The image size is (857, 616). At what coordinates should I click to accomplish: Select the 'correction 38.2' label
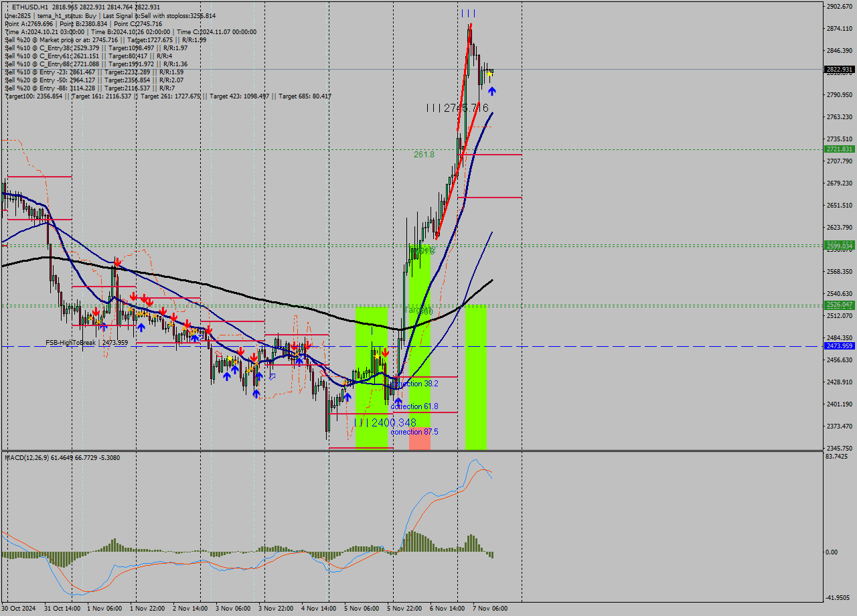tap(414, 384)
